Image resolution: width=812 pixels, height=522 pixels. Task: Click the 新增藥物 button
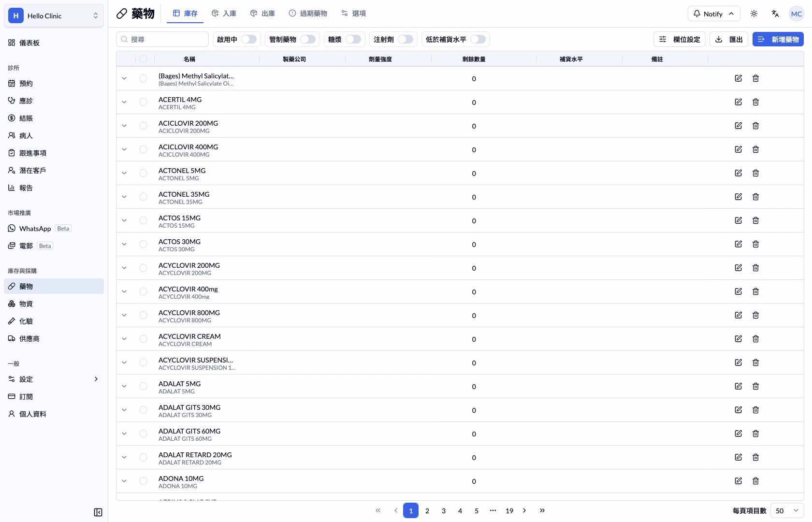click(x=778, y=39)
